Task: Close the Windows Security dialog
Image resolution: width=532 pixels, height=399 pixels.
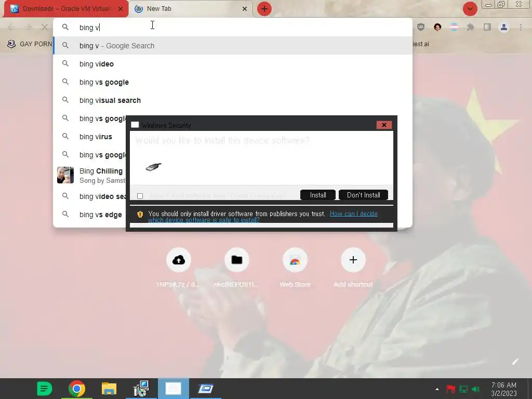Action: click(x=384, y=125)
